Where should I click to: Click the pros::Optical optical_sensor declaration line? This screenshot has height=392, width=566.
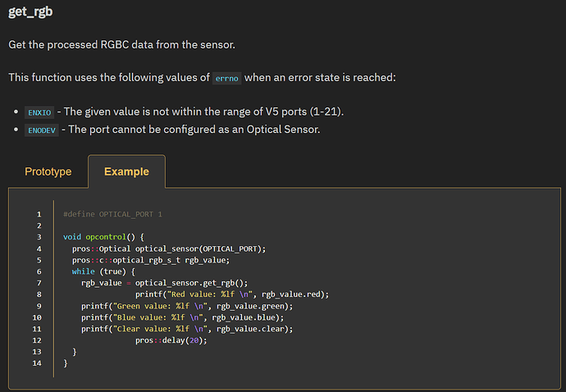(169, 248)
